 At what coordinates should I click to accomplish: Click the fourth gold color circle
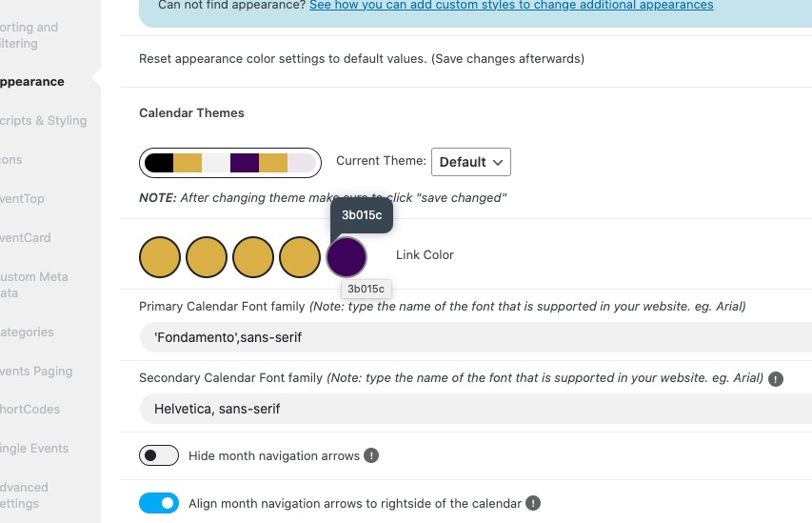tap(300, 257)
